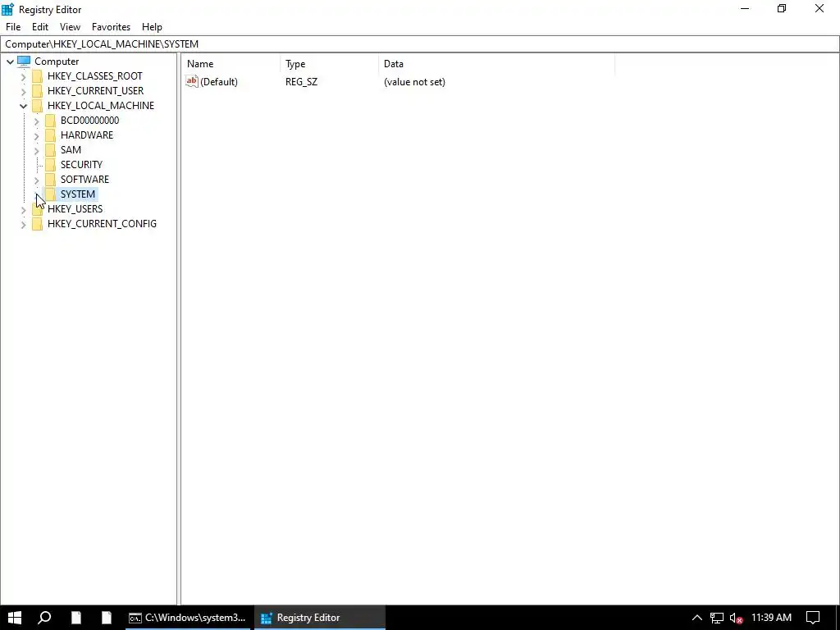
Task: Click the registry path address bar
Action: click(420, 44)
